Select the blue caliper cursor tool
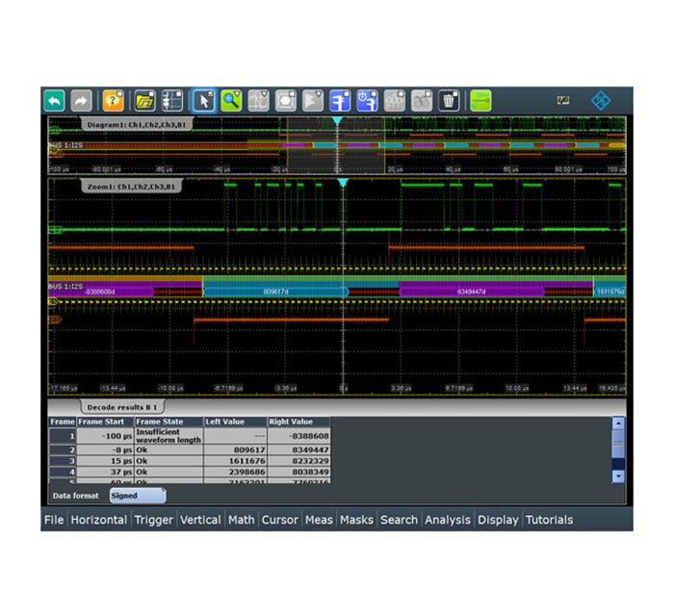 [x=340, y=101]
